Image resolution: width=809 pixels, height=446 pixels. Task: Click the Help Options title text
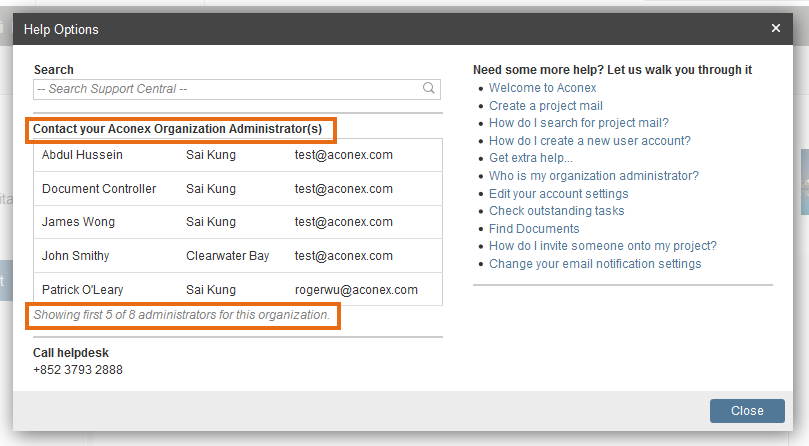(x=61, y=29)
